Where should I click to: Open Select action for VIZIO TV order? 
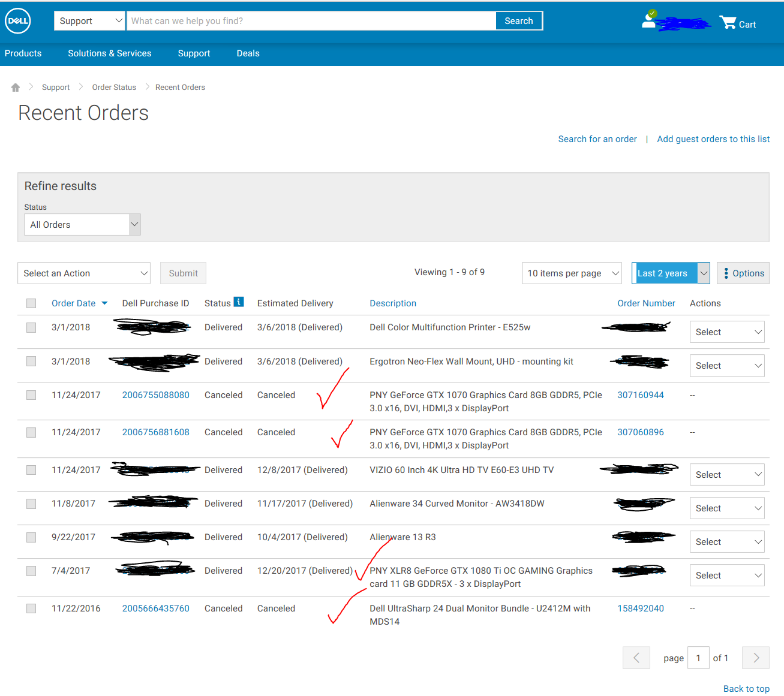(x=726, y=475)
